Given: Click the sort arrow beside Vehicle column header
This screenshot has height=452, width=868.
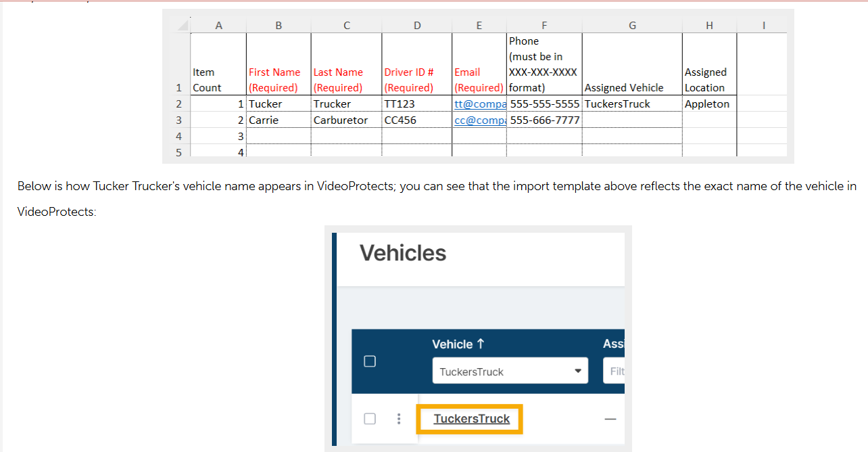Looking at the screenshot, I should click(481, 344).
